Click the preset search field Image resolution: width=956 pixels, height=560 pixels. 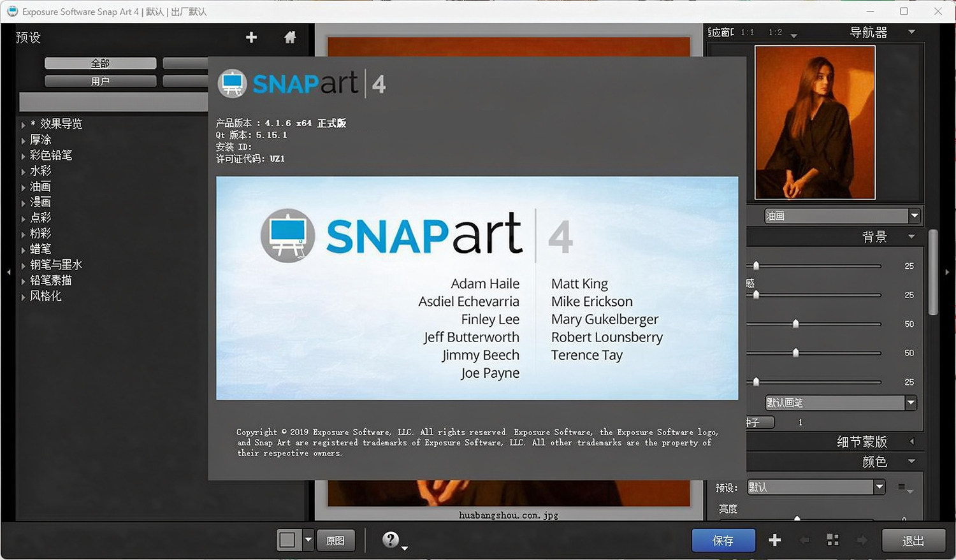pyautogui.click(x=113, y=102)
